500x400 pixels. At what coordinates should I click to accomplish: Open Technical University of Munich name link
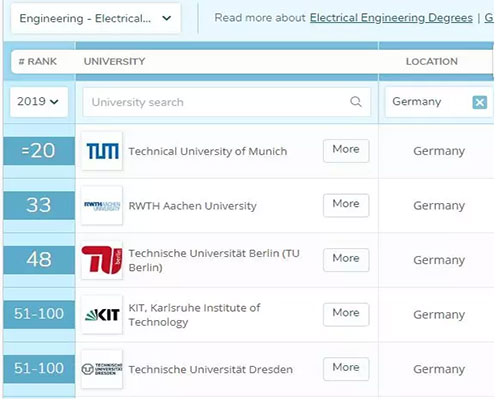(208, 151)
